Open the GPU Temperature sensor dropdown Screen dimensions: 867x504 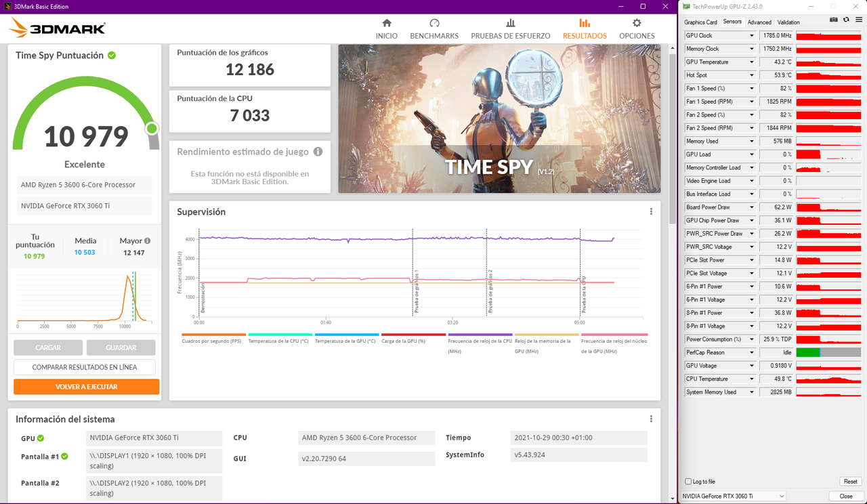[751, 62]
